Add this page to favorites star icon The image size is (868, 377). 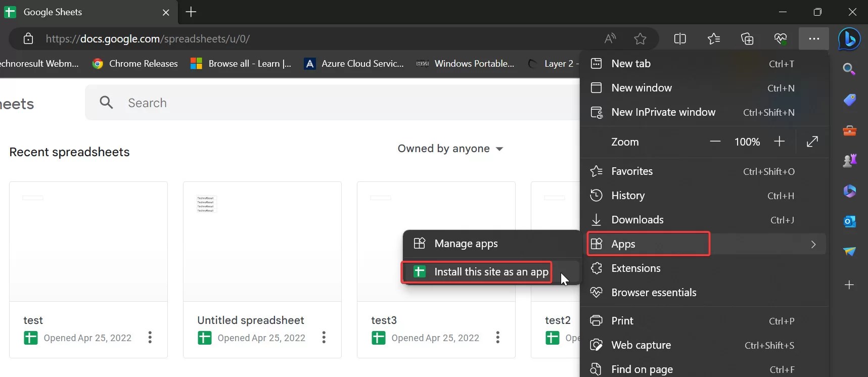(640, 38)
